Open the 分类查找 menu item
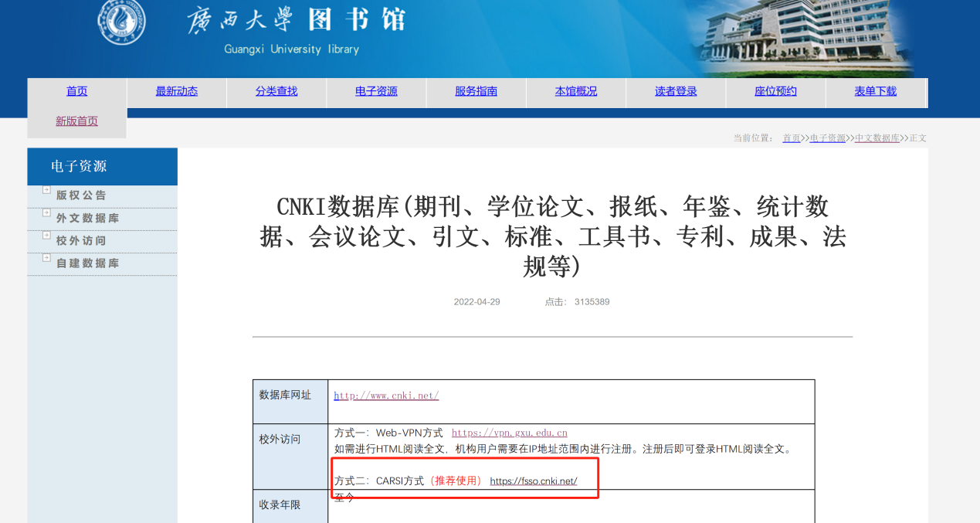The height and width of the screenshot is (523, 980). (x=276, y=91)
